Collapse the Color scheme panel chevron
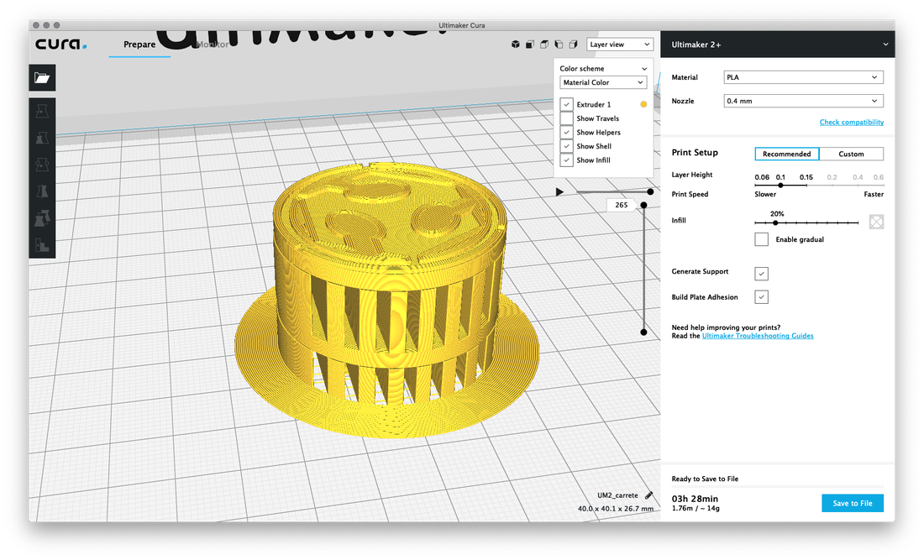The image size is (924, 560). tap(644, 69)
